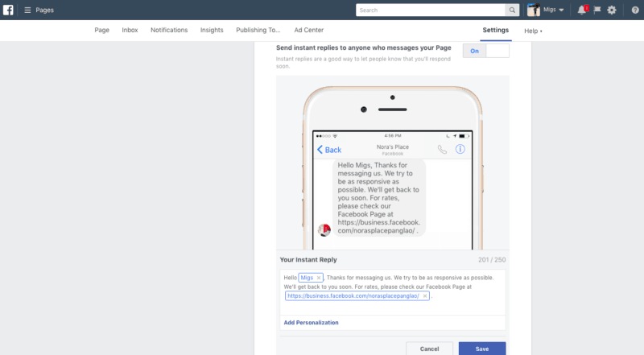Click the 201 / 250 character counter
This screenshot has width=644, height=355.
(492, 260)
